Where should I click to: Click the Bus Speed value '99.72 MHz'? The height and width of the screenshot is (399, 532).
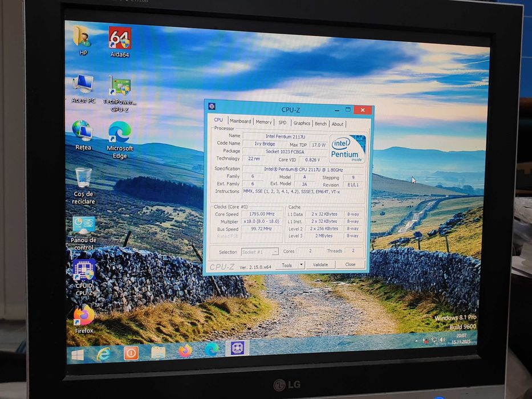click(x=261, y=229)
